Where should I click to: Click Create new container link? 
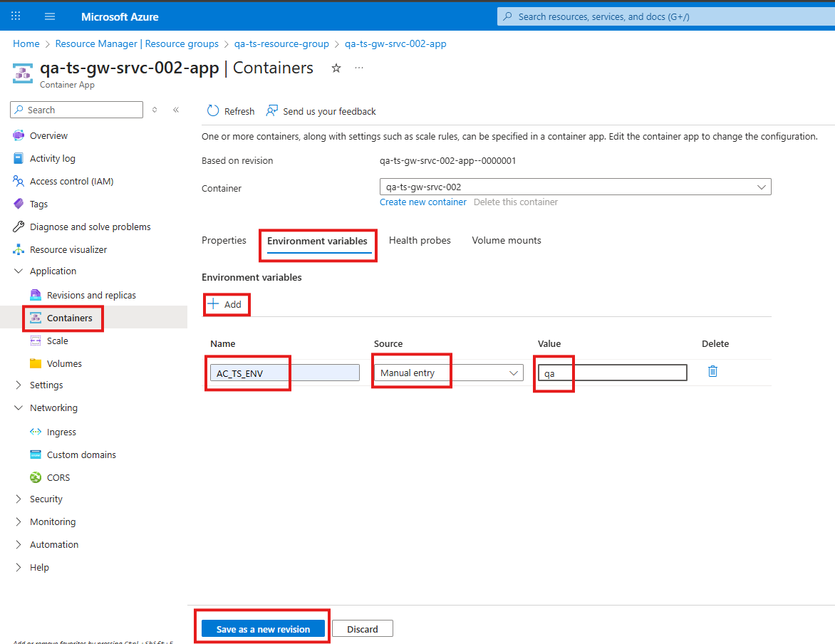click(422, 202)
